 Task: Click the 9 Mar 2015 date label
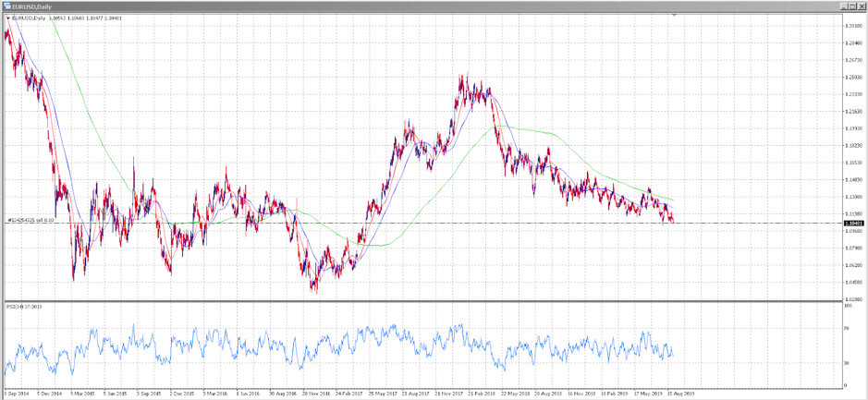[81, 395]
